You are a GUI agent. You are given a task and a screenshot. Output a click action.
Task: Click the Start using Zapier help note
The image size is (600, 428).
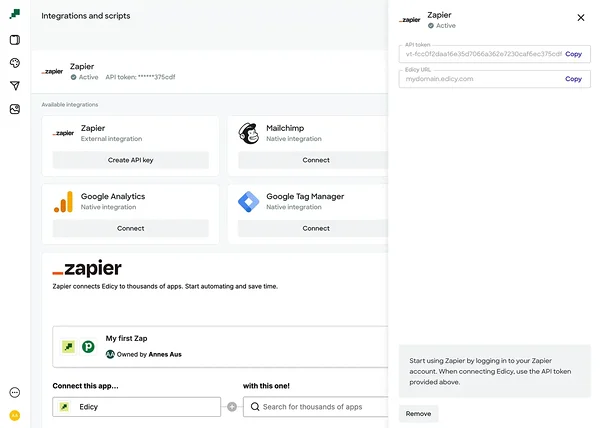point(494,371)
